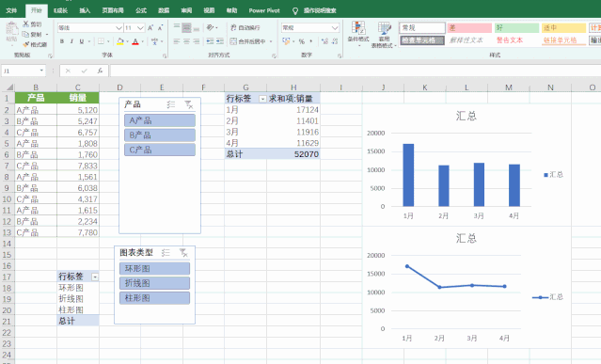Open Format as Table (套用表格格式)
The image size is (601, 364).
tap(384, 35)
